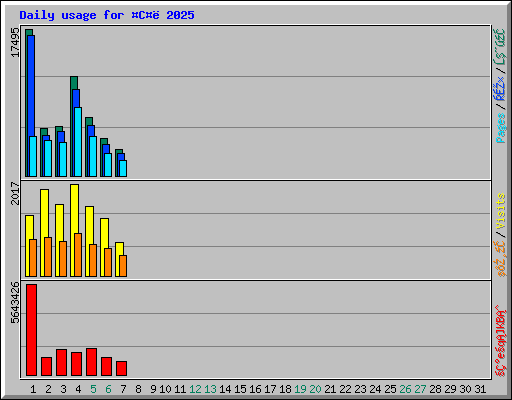Click the day label 31 on x-axis
512x400 pixels.
pyautogui.click(x=480, y=389)
